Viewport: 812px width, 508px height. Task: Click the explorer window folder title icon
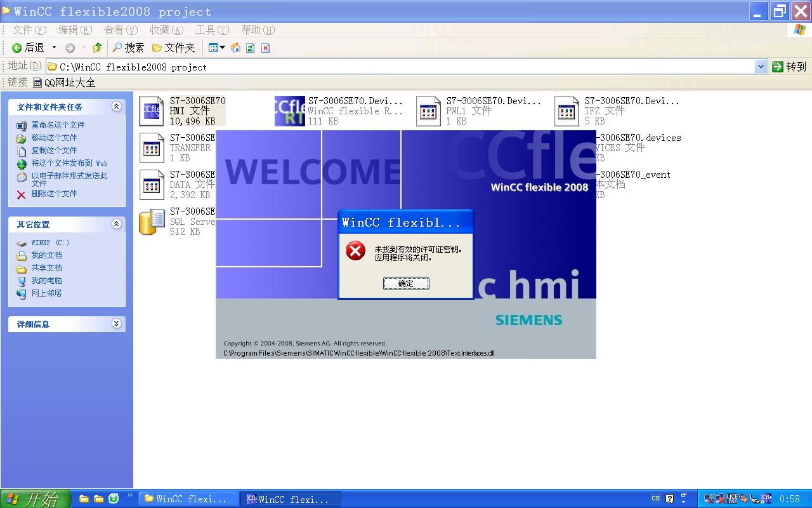click(6, 11)
